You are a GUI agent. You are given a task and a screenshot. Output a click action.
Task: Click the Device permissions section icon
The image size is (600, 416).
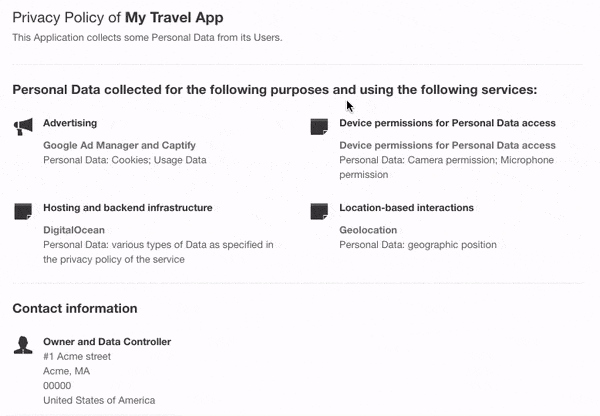point(319,127)
